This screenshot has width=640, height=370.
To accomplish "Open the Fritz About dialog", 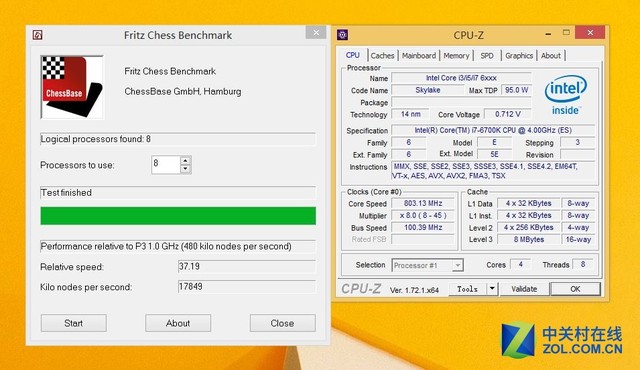I will 178,323.
